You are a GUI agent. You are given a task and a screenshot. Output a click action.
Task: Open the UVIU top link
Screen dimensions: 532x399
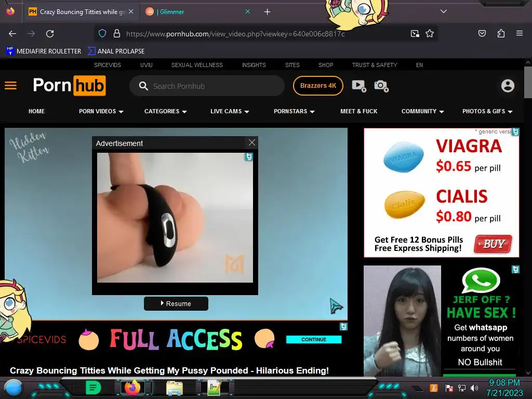pyautogui.click(x=146, y=65)
